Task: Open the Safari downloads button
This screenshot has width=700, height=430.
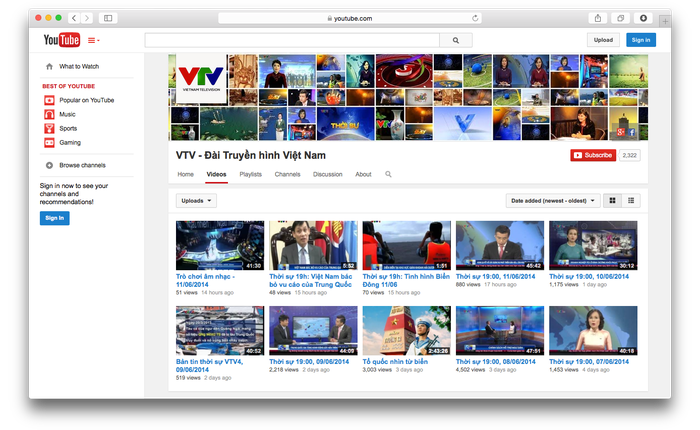Action: tap(643, 18)
